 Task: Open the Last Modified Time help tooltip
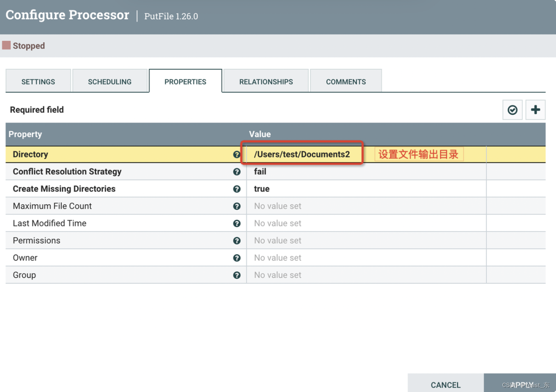click(x=237, y=223)
